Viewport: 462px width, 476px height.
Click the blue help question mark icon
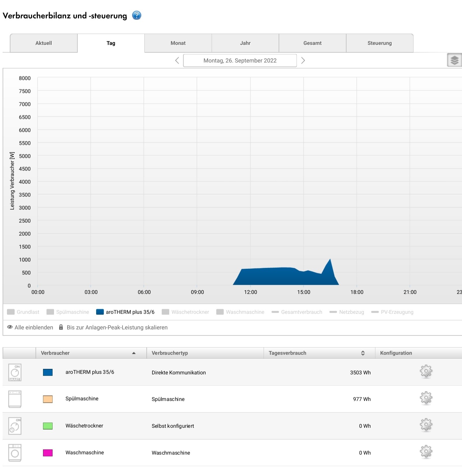coord(137,15)
